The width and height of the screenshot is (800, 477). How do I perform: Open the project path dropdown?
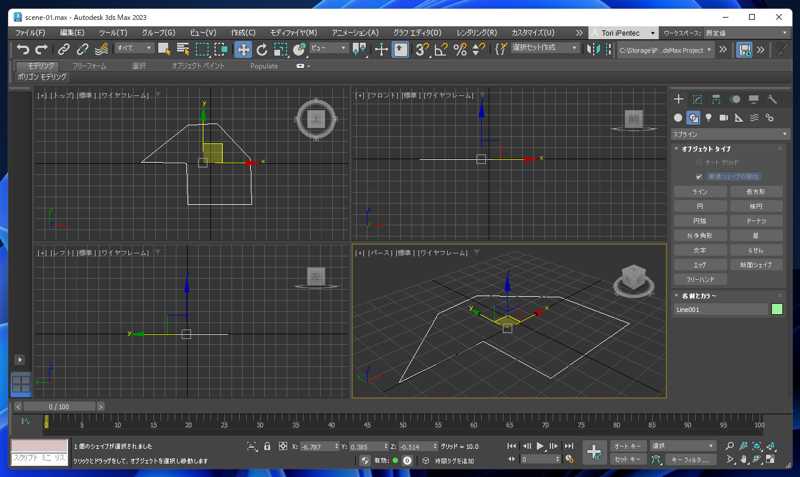[665, 50]
